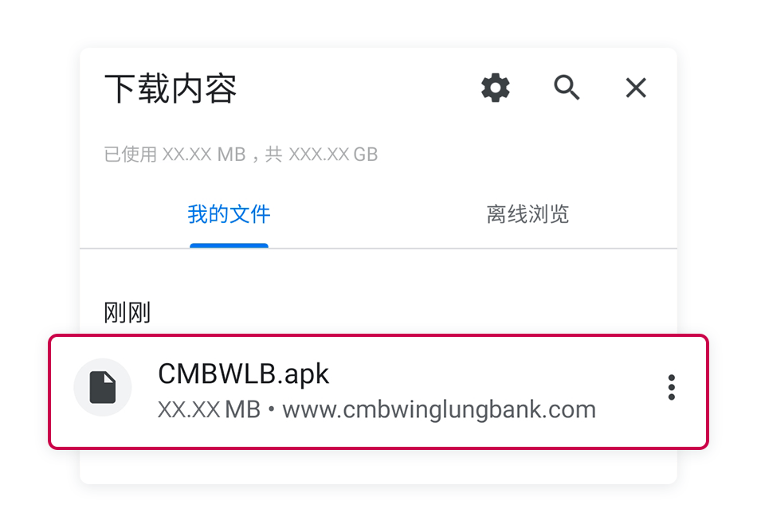Click the 下载内容 title

pos(171,88)
